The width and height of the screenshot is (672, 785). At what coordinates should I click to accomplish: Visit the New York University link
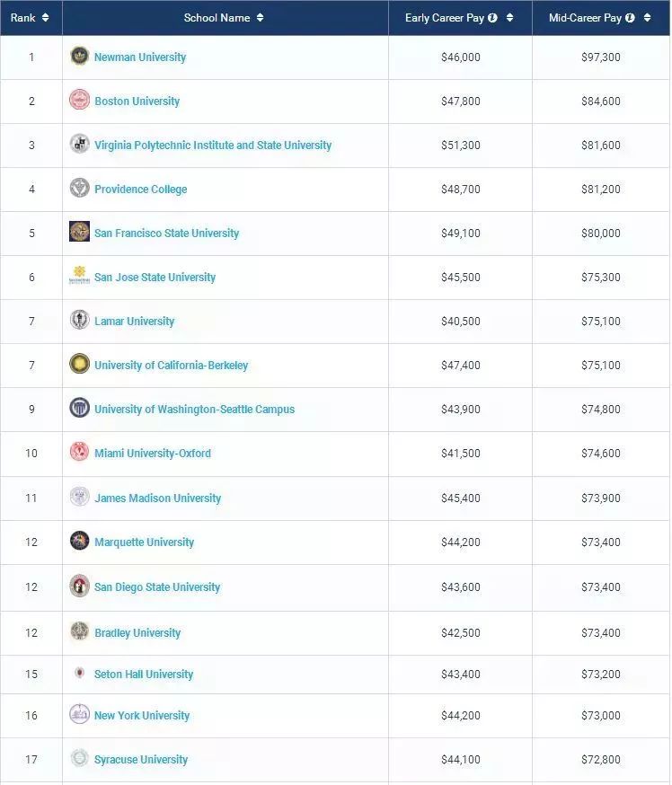click(x=142, y=716)
